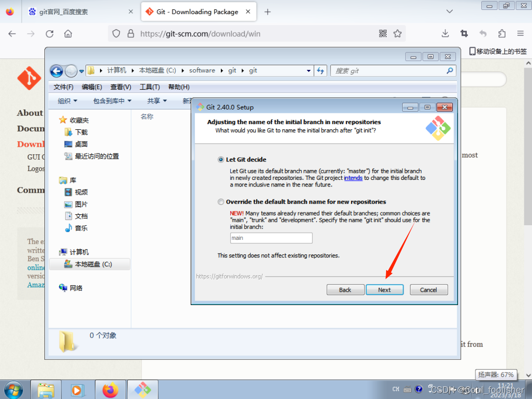
Task: Click 本地磁盘 (C:) in address breadcrumb
Action: 158,70
